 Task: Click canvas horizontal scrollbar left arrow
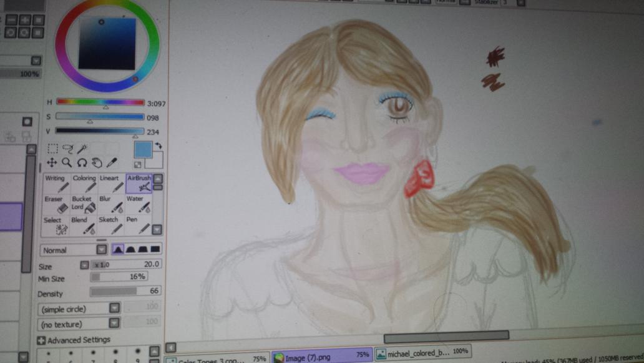click(171, 348)
